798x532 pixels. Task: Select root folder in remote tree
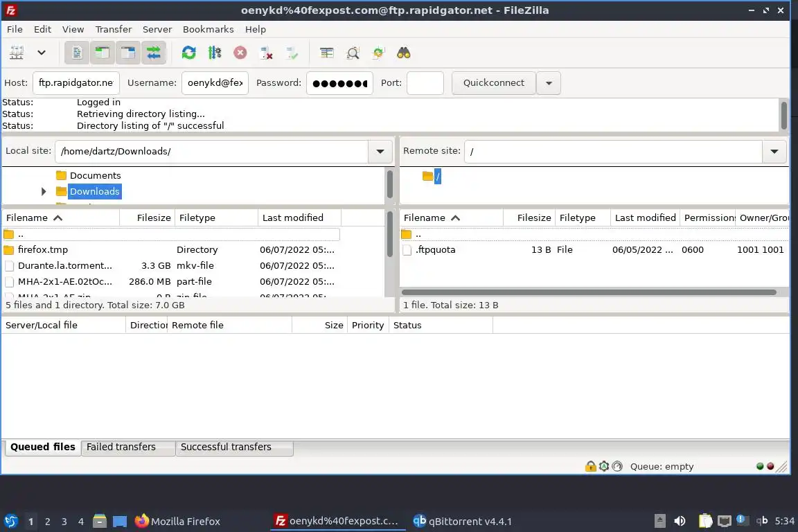tap(437, 177)
